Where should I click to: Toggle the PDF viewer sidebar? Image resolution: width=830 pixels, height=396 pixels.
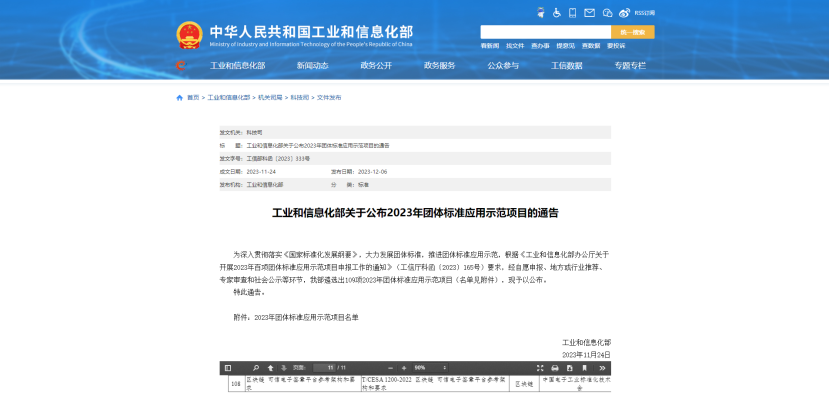tap(228, 368)
